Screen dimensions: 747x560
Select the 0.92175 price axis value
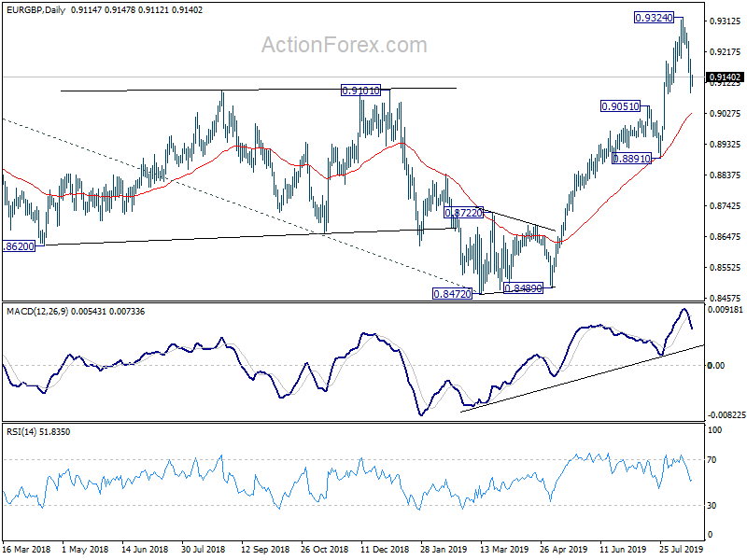726,52
